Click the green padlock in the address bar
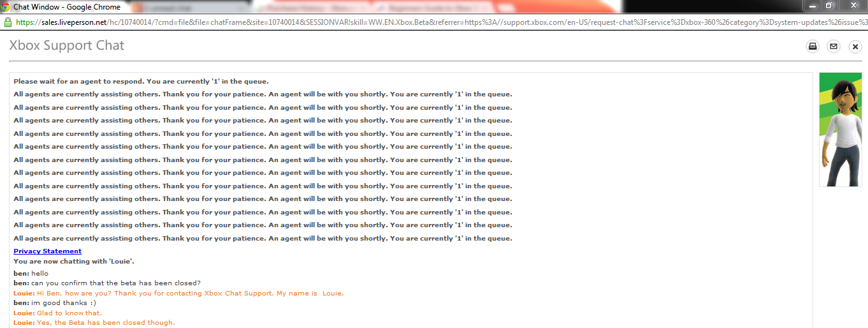 [x=7, y=22]
